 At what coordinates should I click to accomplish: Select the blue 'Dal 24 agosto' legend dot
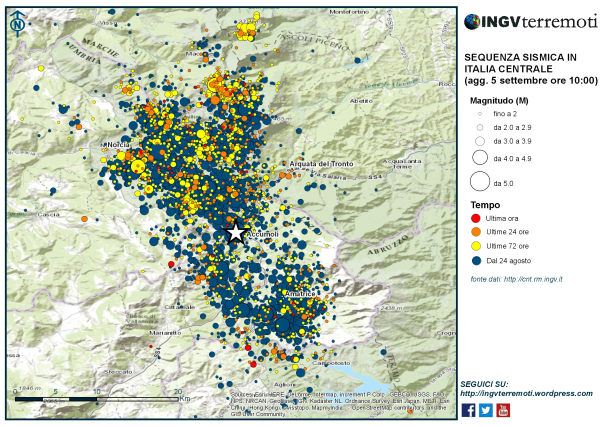coord(476,261)
